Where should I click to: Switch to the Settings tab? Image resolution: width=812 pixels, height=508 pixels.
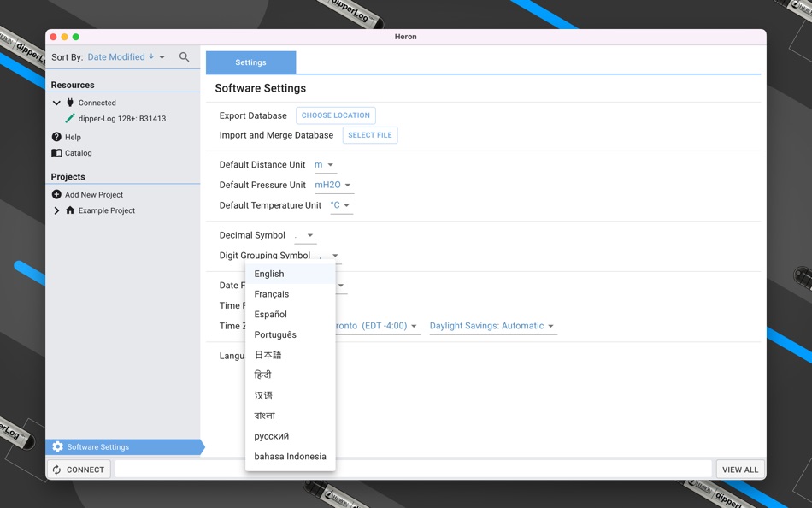coord(250,62)
